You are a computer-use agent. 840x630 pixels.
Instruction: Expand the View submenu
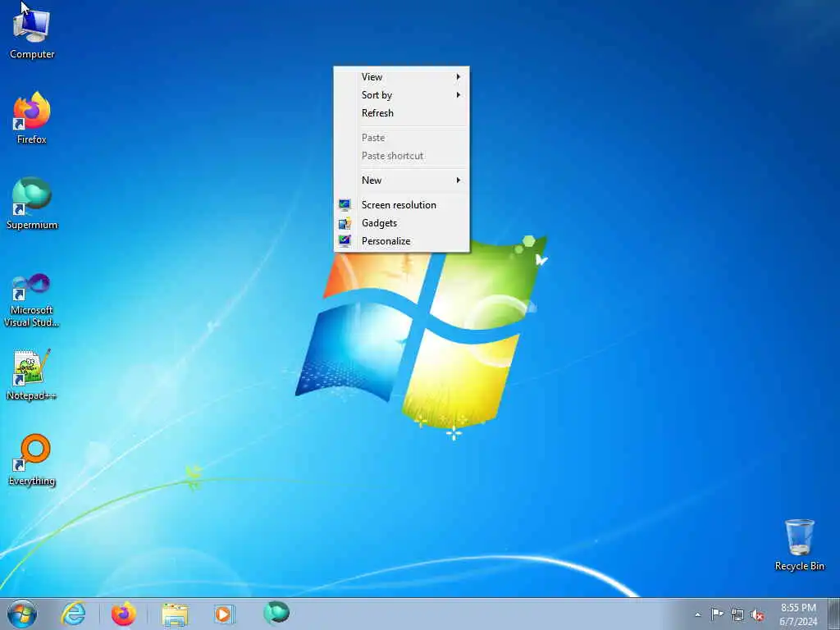point(401,77)
